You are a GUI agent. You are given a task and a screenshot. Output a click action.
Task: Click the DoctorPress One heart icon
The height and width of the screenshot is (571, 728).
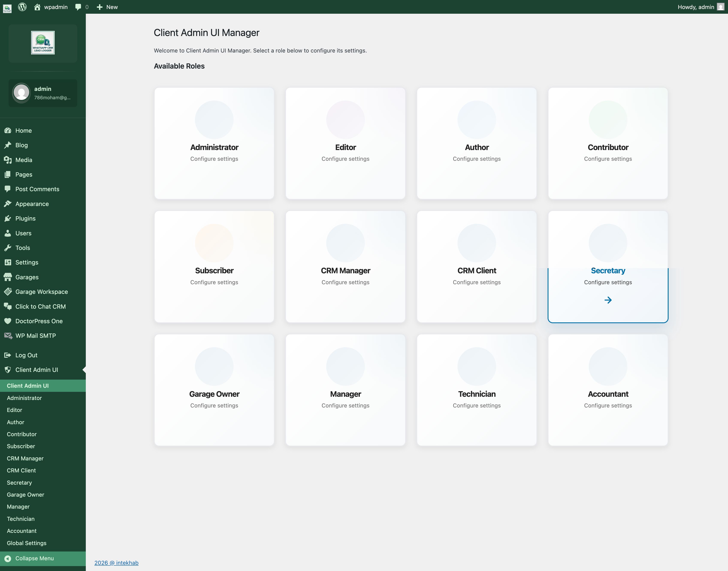(x=8, y=321)
